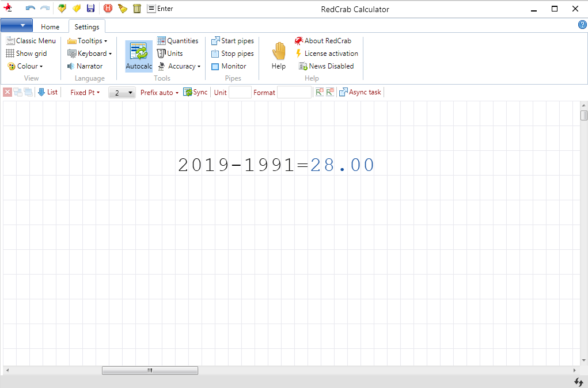Open the blue application menu button
The image size is (588, 388).
click(x=17, y=25)
